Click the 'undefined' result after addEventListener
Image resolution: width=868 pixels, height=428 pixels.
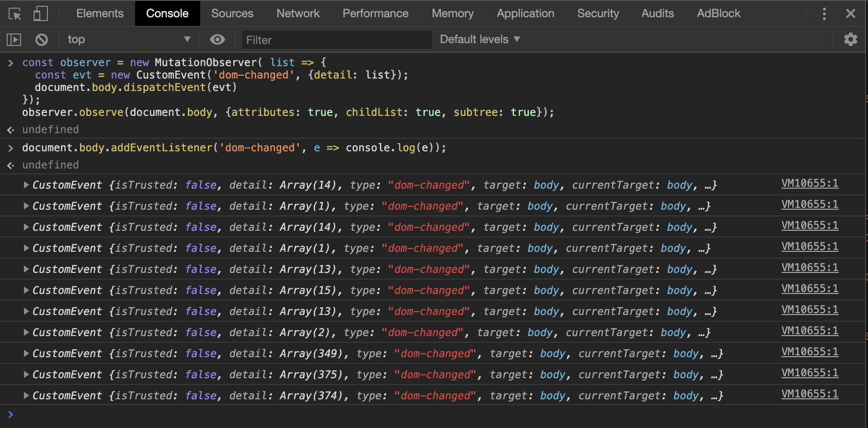click(x=50, y=165)
